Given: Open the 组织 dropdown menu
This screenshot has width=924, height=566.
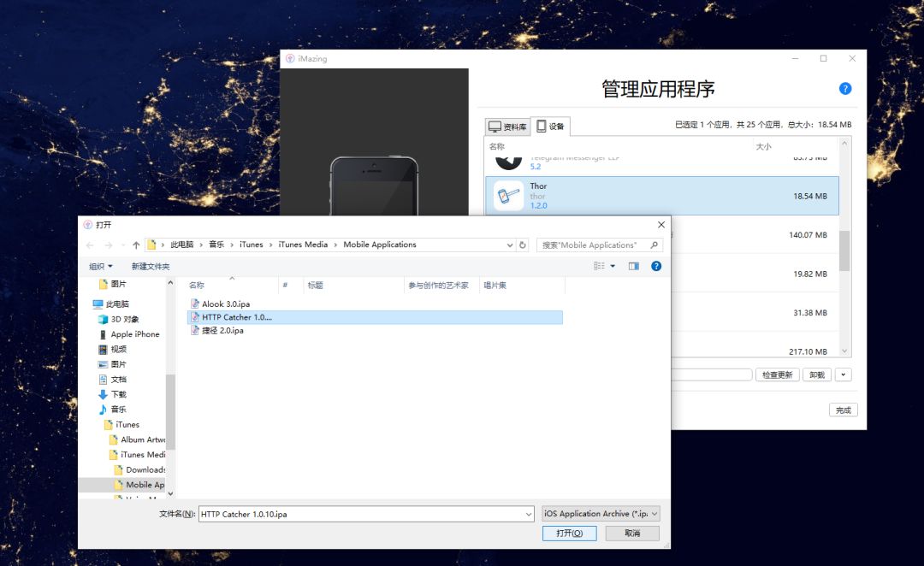Looking at the screenshot, I should 101,266.
